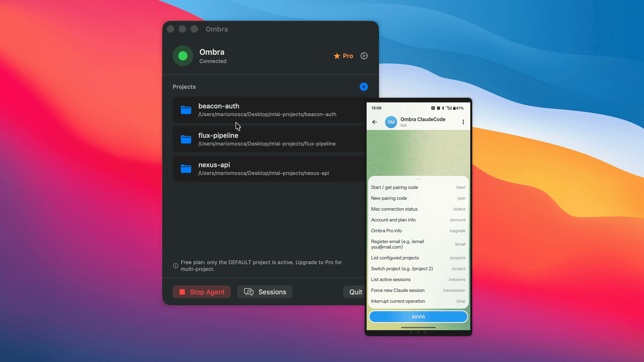Viewport: 644px width, 362px height.
Task: Select the /projects List configured projects command
Action: tap(418, 257)
